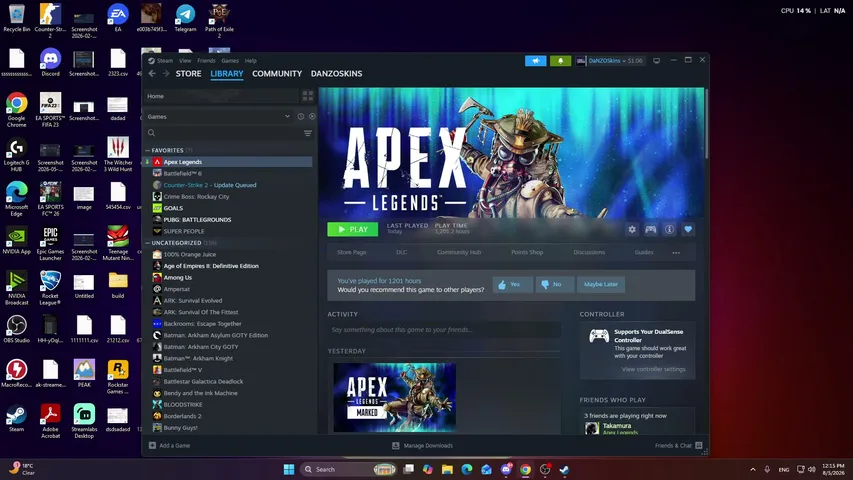The width and height of the screenshot is (853, 480).
Task: Open the Help menu
Action: coord(250,61)
